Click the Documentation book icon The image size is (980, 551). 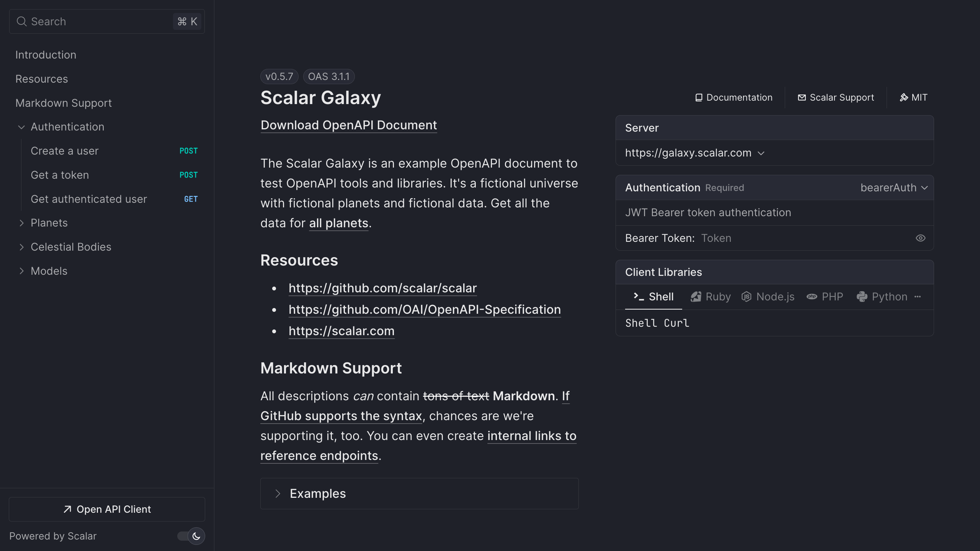[x=699, y=97]
